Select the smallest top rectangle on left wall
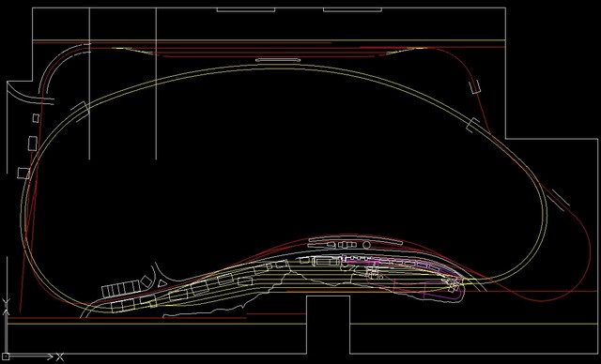The width and height of the screenshot is (601, 364). tap(36, 118)
